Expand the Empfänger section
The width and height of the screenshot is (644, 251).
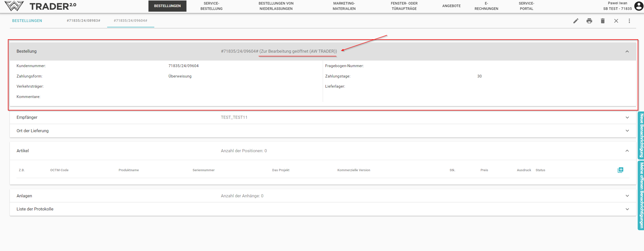coord(627,118)
